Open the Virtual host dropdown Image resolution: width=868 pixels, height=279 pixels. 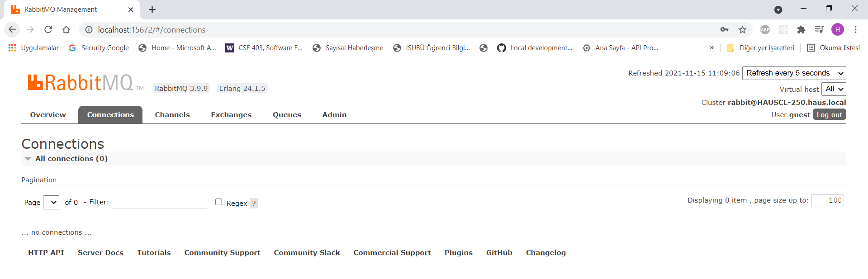tap(834, 89)
